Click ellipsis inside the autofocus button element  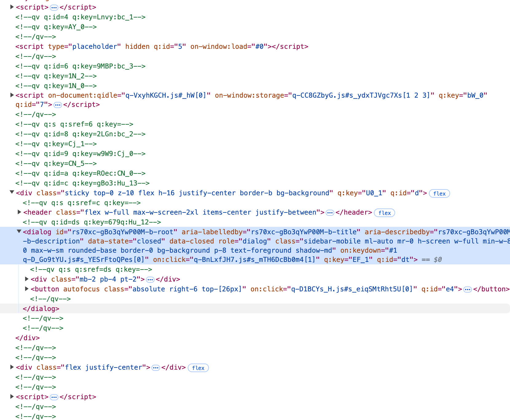pos(468,290)
